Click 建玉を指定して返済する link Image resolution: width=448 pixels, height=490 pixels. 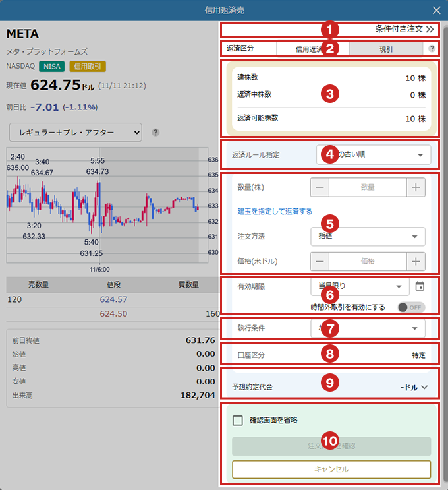tap(275, 212)
